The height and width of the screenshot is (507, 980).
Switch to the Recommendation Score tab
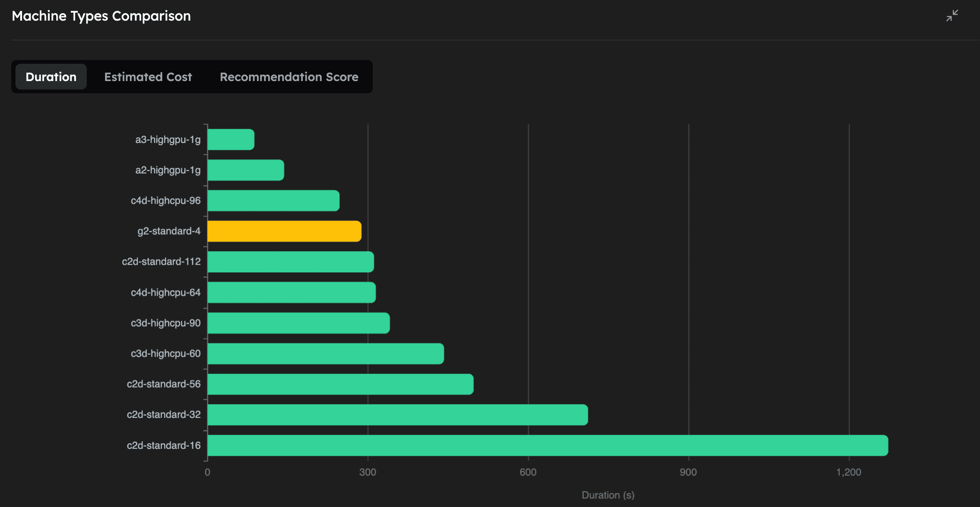[289, 76]
